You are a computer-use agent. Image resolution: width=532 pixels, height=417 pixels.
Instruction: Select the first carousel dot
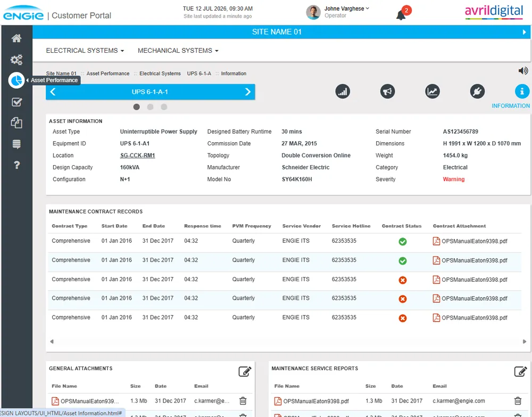pyautogui.click(x=136, y=107)
